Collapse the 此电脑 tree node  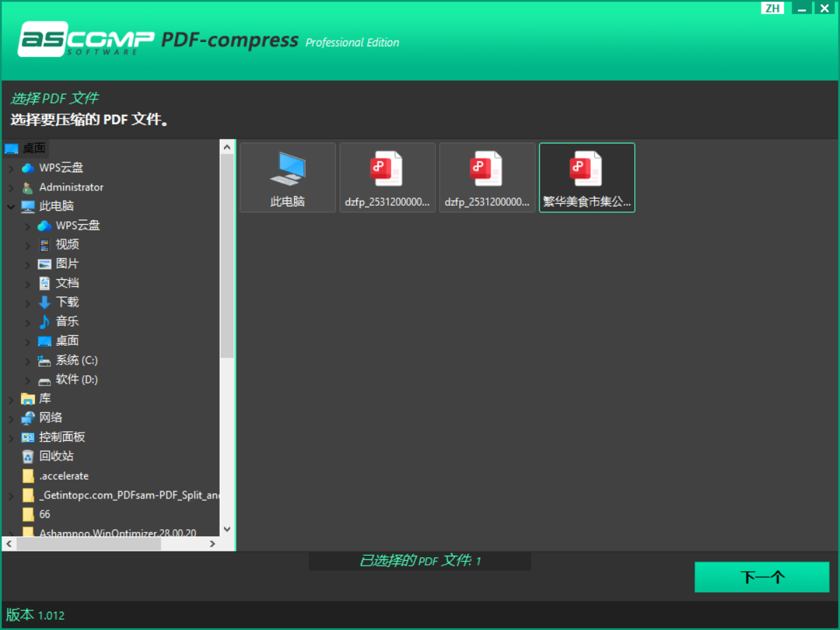(x=10, y=206)
